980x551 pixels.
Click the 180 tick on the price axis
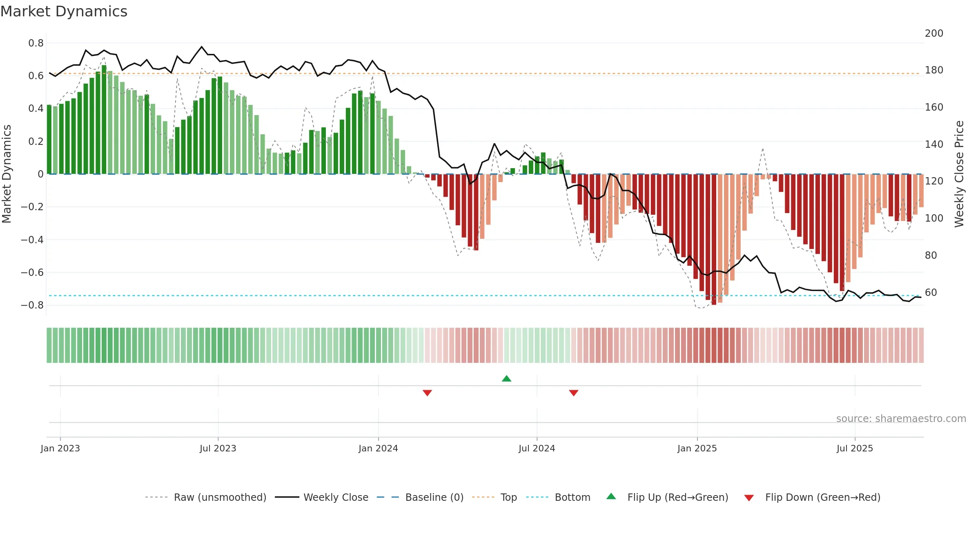pos(934,70)
